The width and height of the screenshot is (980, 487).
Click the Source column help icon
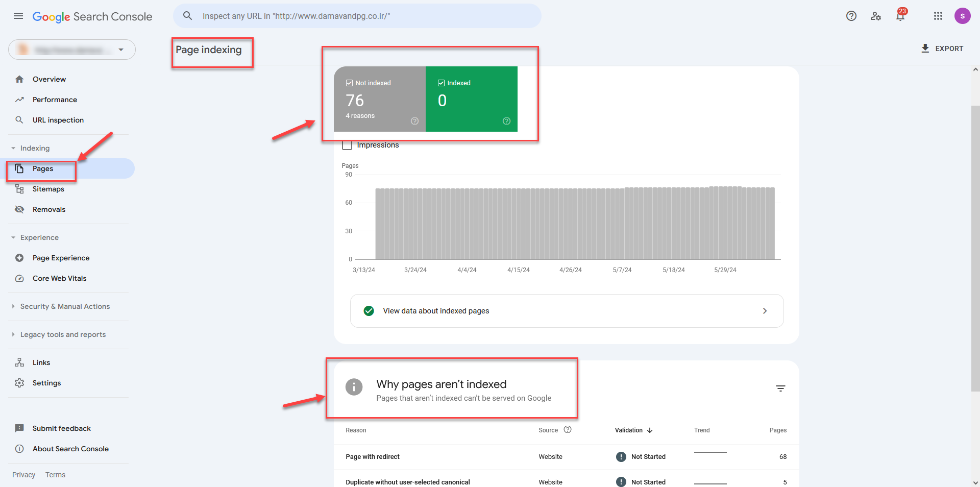click(568, 430)
